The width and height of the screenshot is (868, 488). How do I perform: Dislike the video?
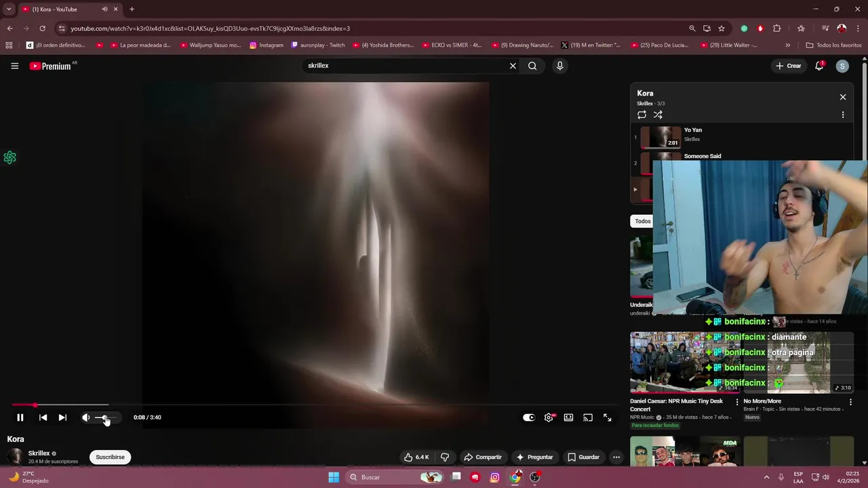tap(445, 457)
